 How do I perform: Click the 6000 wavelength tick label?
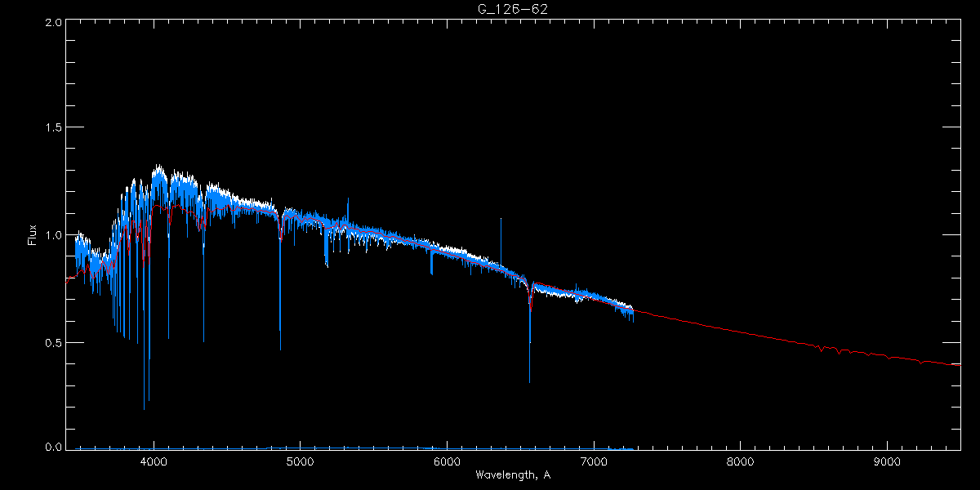(x=447, y=461)
